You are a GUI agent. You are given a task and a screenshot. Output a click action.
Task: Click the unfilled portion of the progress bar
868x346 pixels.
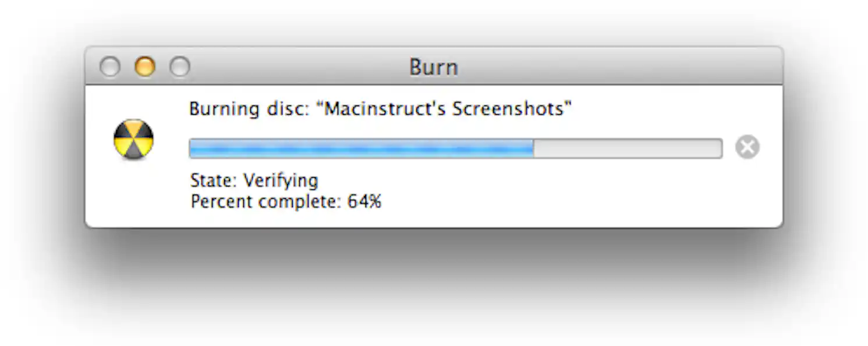click(x=629, y=147)
